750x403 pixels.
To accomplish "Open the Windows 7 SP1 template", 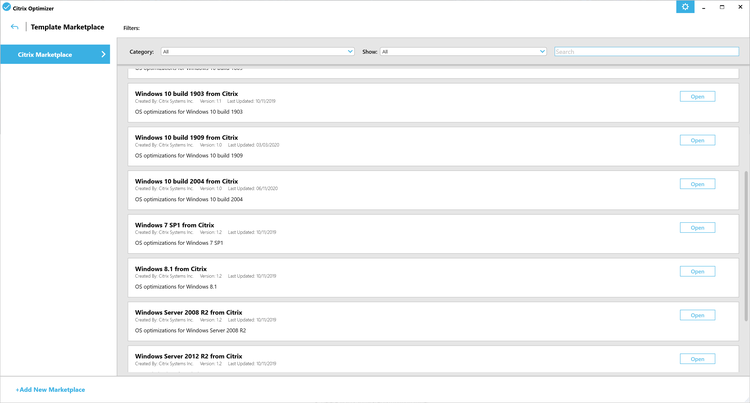I will tap(697, 228).
